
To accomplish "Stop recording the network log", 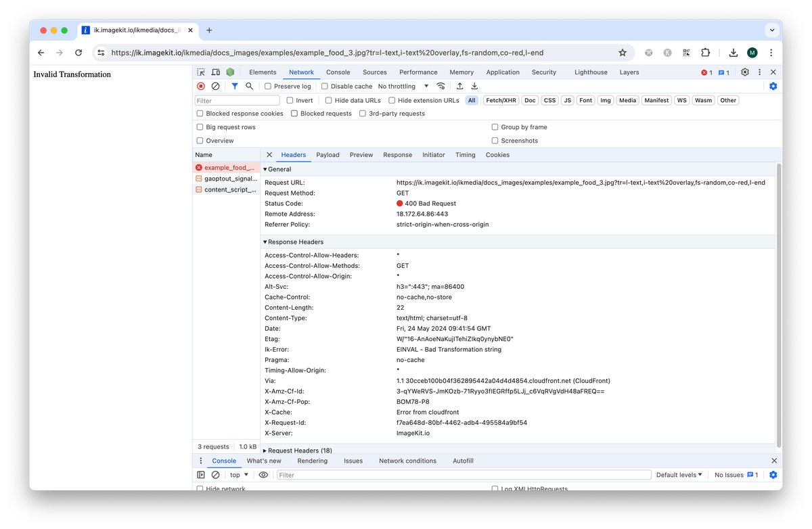I will [201, 87].
